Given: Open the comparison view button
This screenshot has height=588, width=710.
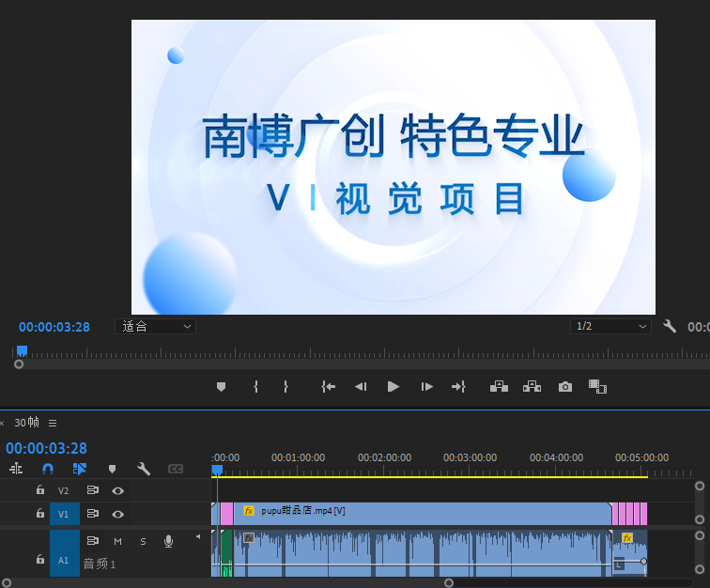Looking at the screenshot, I should pos(596,386).
